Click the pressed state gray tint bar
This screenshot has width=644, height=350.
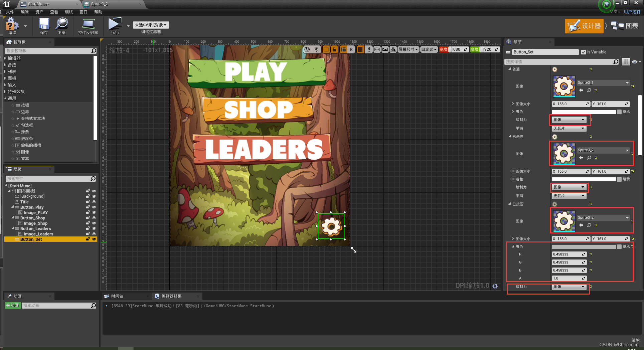[584, 247]
